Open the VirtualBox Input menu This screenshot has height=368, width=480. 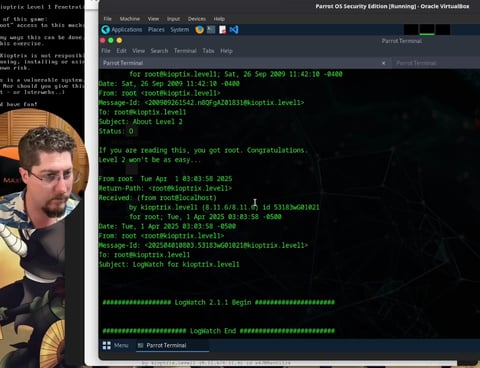coord(173,19)
